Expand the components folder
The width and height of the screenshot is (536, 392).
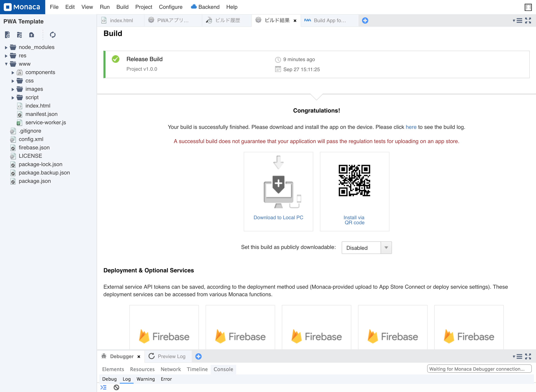tap(13, 73)
